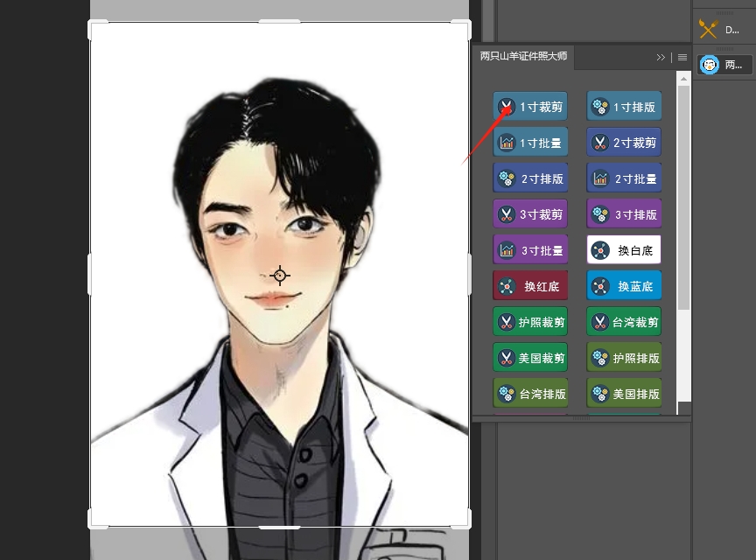Viewport: 756px width, 560px height.
Task: Switch to the 两只山羊证件照大师 tab
Action: pyautogui.click(x=523, y=56)
